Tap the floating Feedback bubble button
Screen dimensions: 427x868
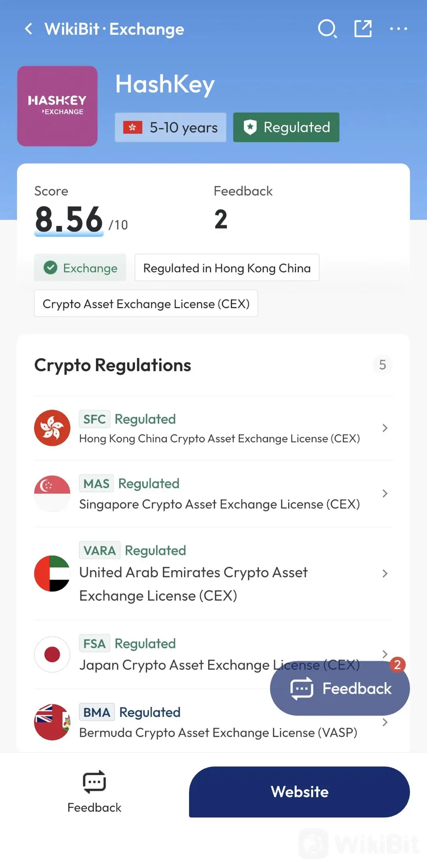coord(340,688)
